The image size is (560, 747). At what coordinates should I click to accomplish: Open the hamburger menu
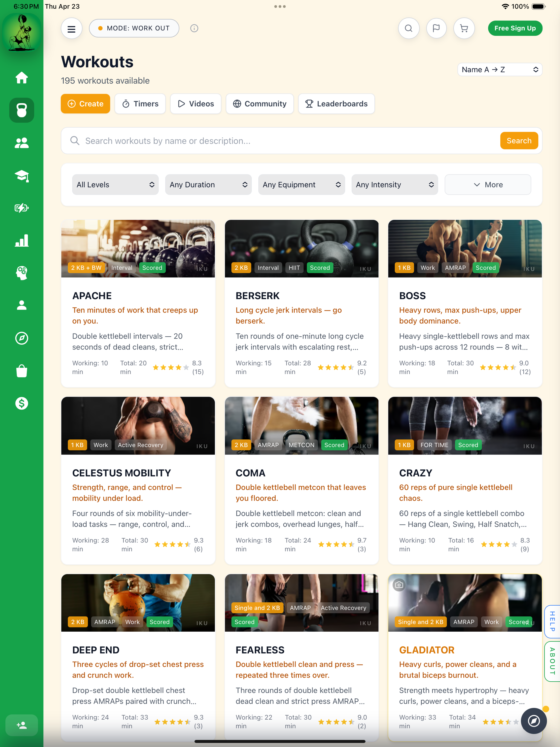(71, 29)
